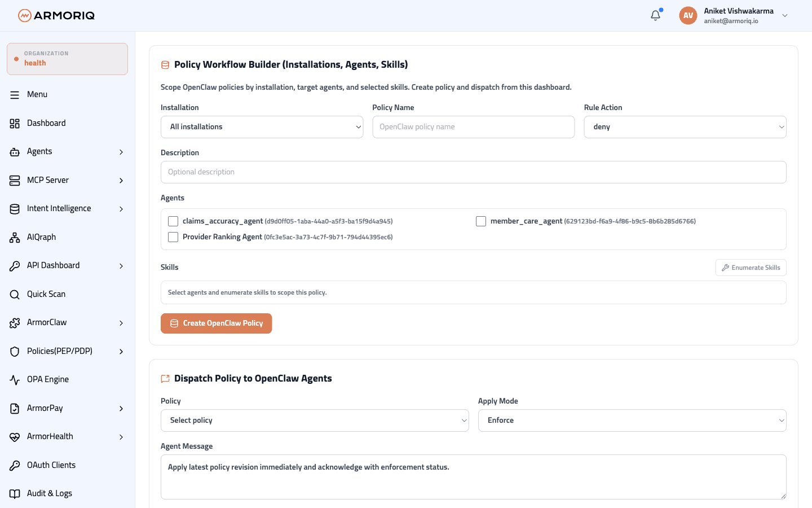Click the AV user avatar
This screenshot has width=812, height=508.
(688, 15)
